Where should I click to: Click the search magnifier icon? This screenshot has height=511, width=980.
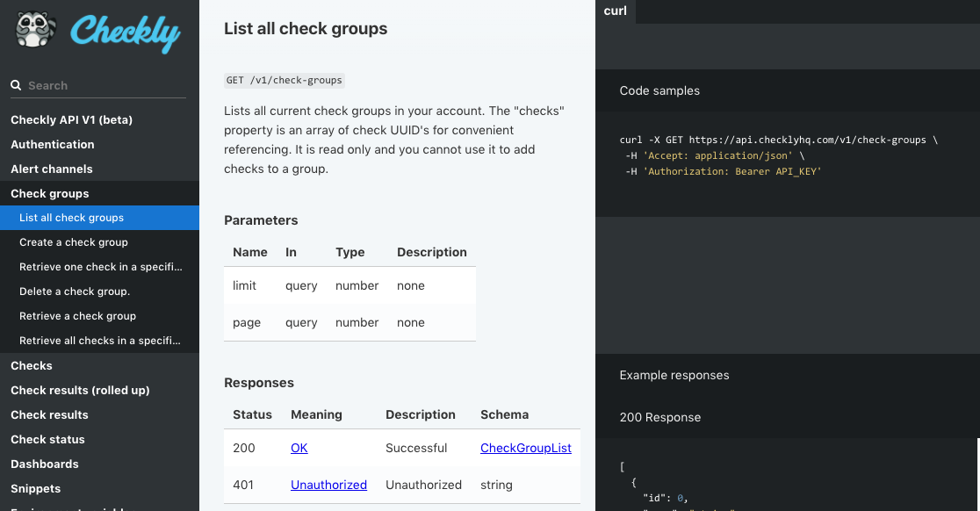pyautogui.click(x=16, y=85)
